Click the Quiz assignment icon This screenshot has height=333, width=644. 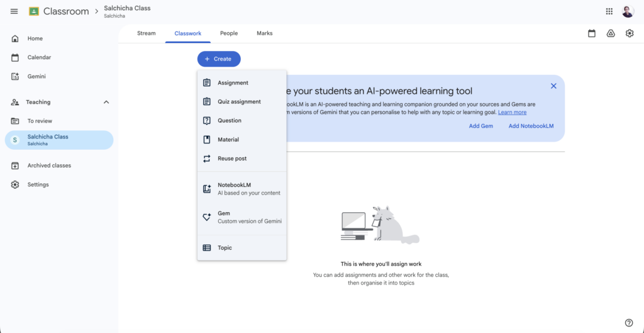pyautogui.click(x=207, y=101)
